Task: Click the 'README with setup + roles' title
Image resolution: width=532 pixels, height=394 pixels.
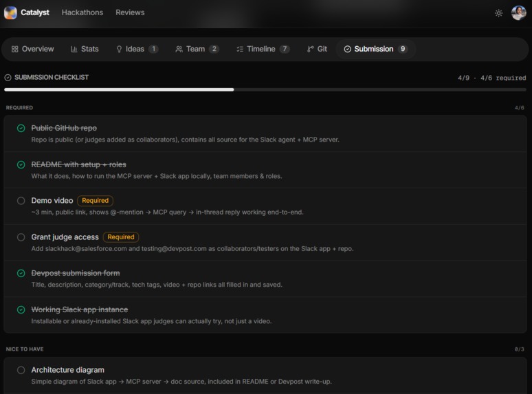Action: [x=79, y=164]
